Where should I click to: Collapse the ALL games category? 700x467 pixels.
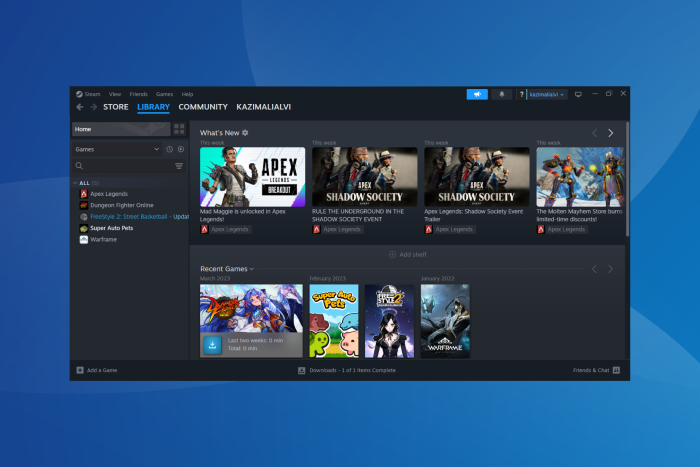(75, 183)
